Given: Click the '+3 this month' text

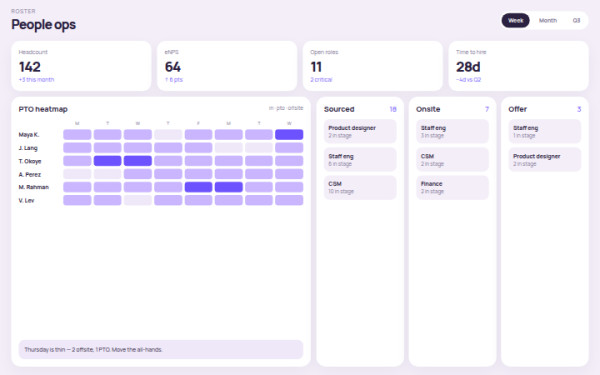Looking at the screenshot, I should pos(36,80).
